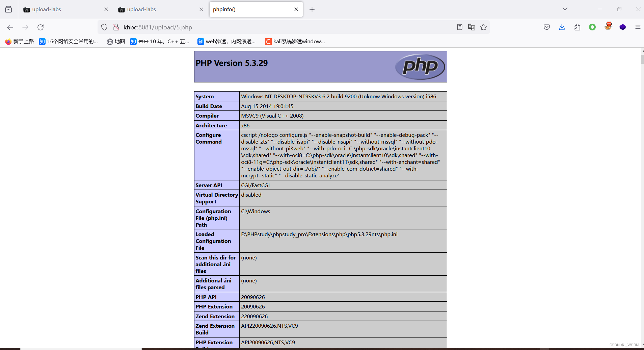The image size is (644, 350).
Task: Open the 16个网络安全常用的 bookmark
Action: coord(69,42)
